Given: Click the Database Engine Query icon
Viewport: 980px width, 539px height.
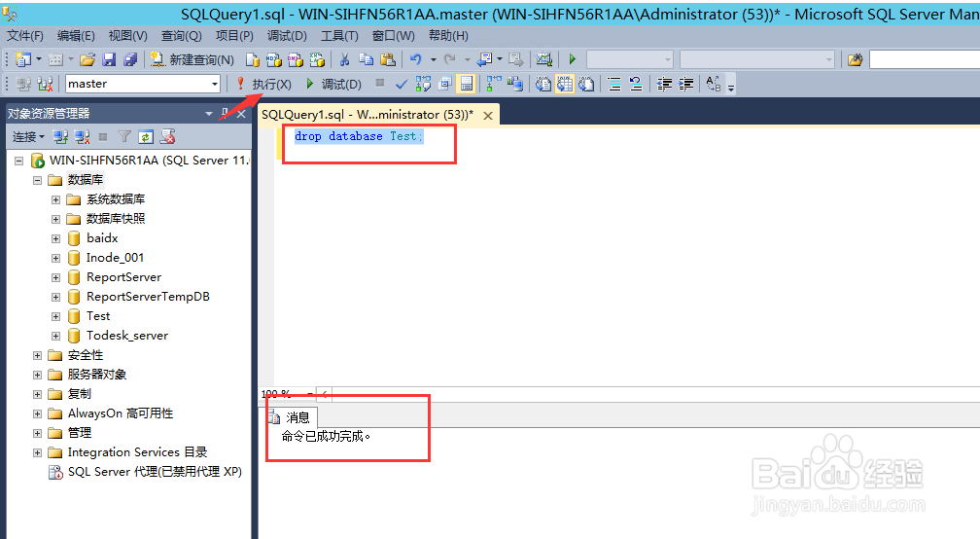Looking at the screenshot, I should [x=252, y=59].
